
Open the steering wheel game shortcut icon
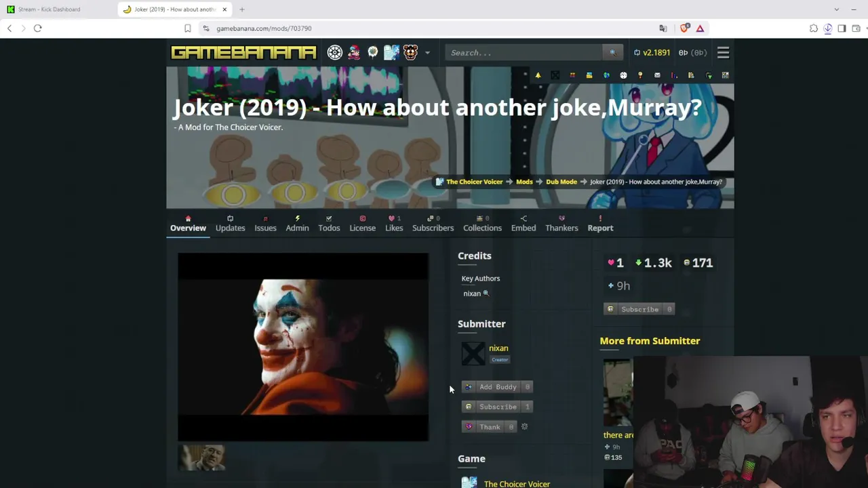335,52
